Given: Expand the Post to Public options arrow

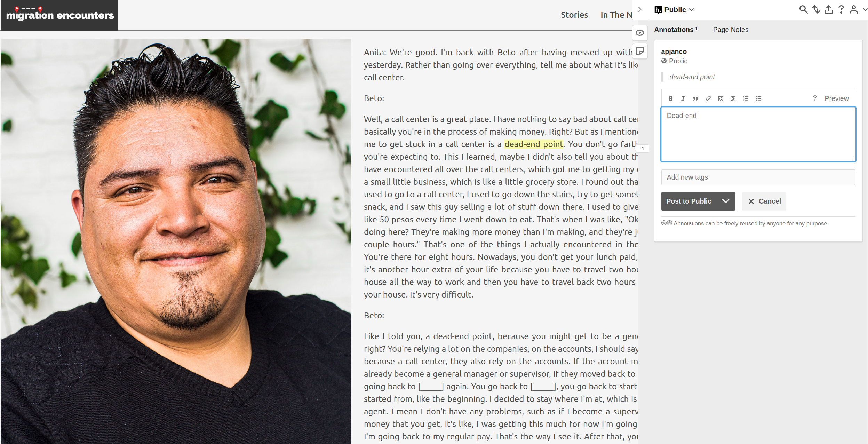Looking at the screenshot, I should 725,201.
